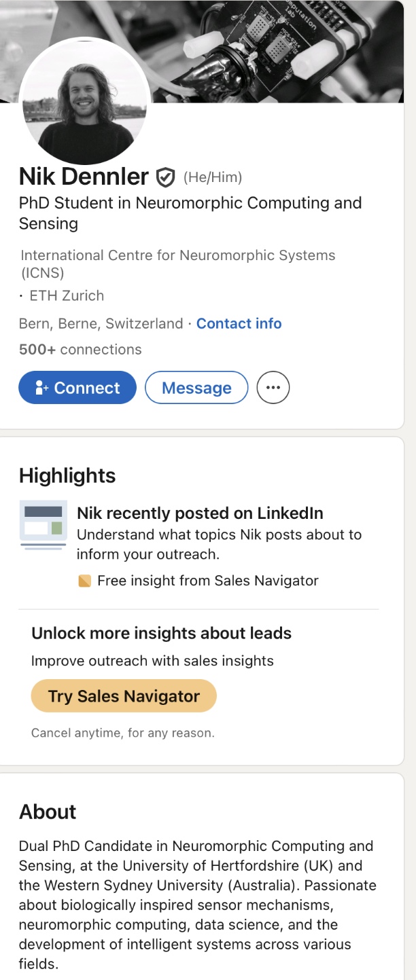Open the Contact info link

(x=239, y=323)
